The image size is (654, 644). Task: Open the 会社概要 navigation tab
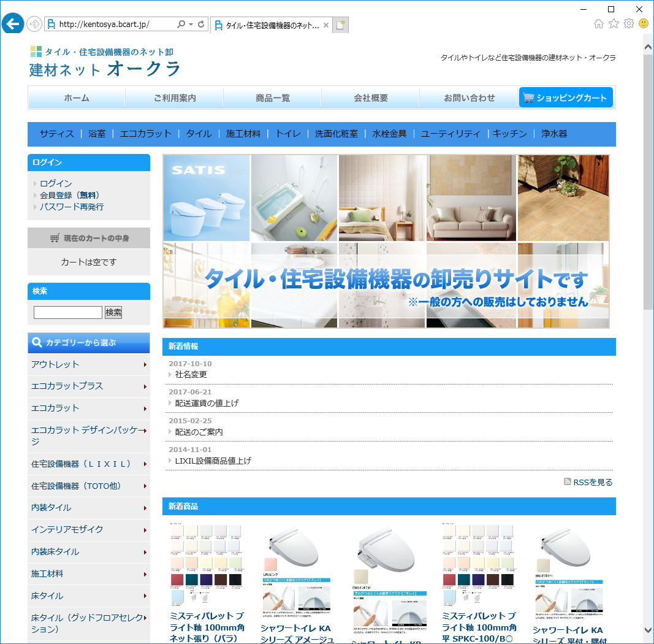(371, 98)
